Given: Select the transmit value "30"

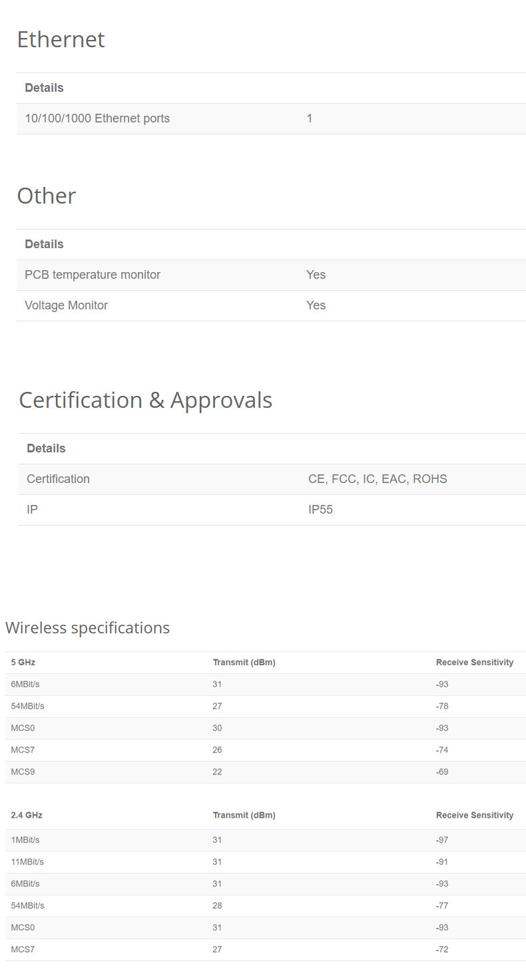Looking at the screenshot, I should coord(217,729).
